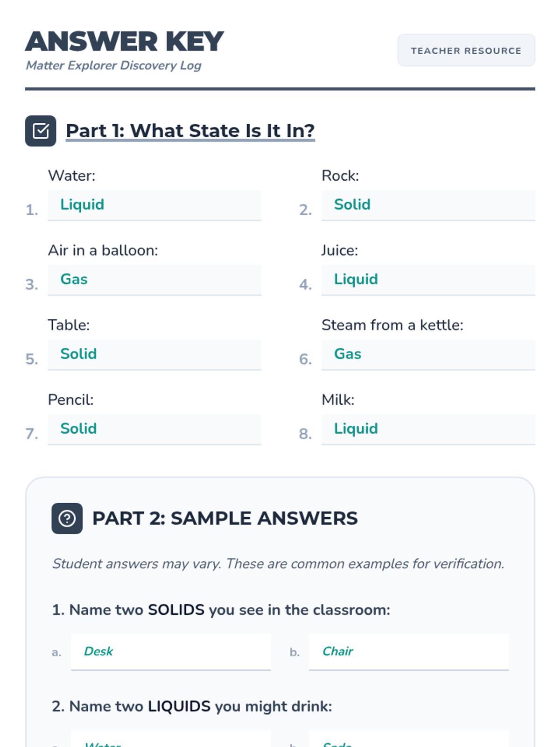Click the Chair sample answer field
The image size is (560, 747).
[408, 652]
